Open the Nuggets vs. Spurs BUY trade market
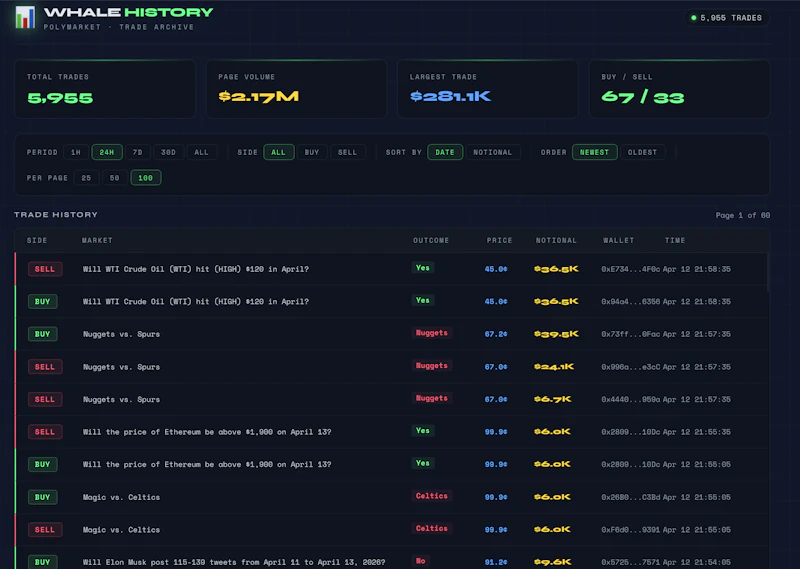Image resolution: width=800 pixels, height=569 pixels. coord(121,334)
